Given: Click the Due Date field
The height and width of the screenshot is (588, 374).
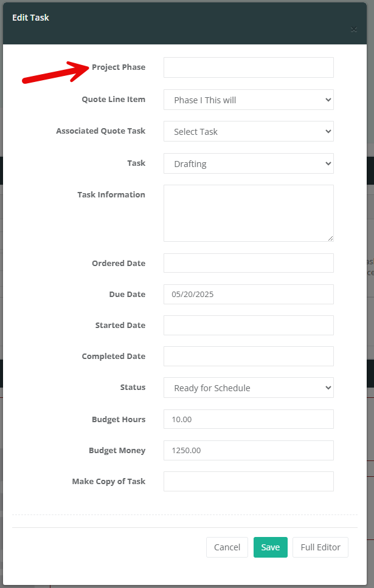Looking at the screenshot, I should [248, 294].
